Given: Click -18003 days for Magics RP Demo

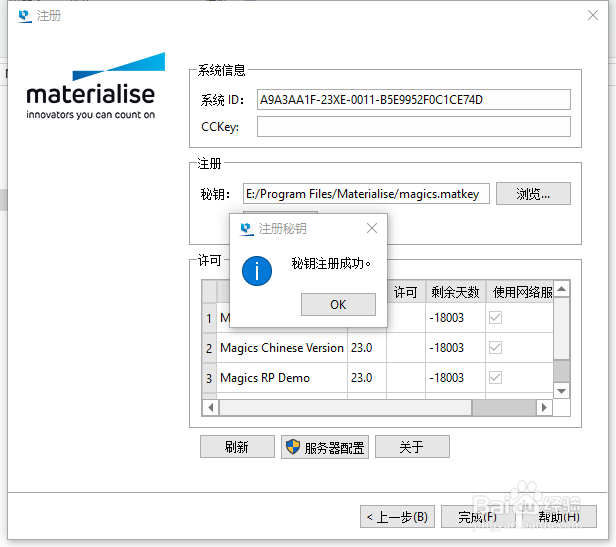Looking at the screenshot, I should coord(455,378).
